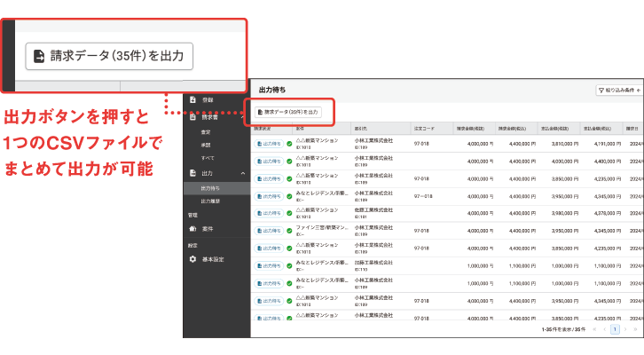Open 査定 under the 請求書 section
The height and width of the screenshot is (355, 644).
[206, 132]
